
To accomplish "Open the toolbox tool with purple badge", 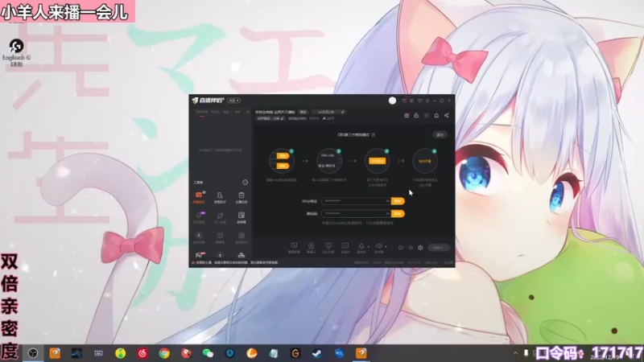I will pos(199,217).
